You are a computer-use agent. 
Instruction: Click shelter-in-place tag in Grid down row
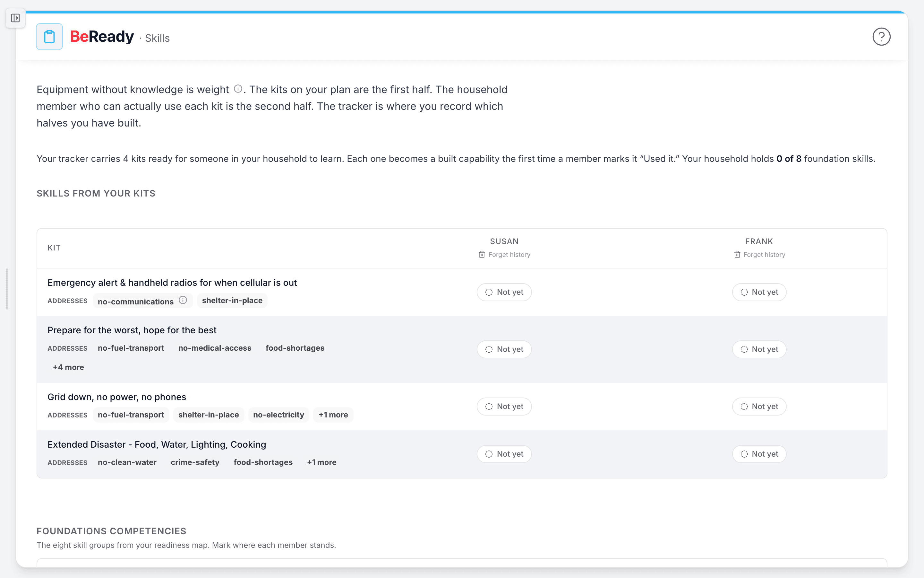click(x=209, y=415)
